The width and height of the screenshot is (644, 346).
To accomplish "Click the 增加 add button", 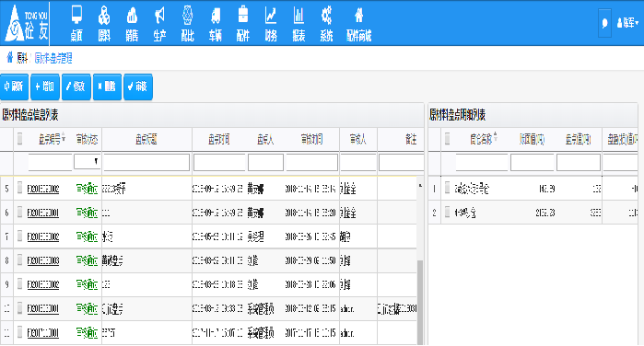I will pyautogui.click(x=45, y=86).
